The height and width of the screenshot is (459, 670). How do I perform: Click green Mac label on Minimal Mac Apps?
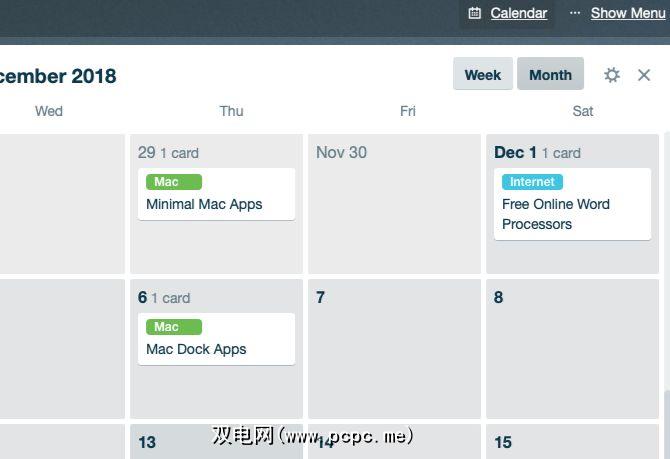click(174, 182)
